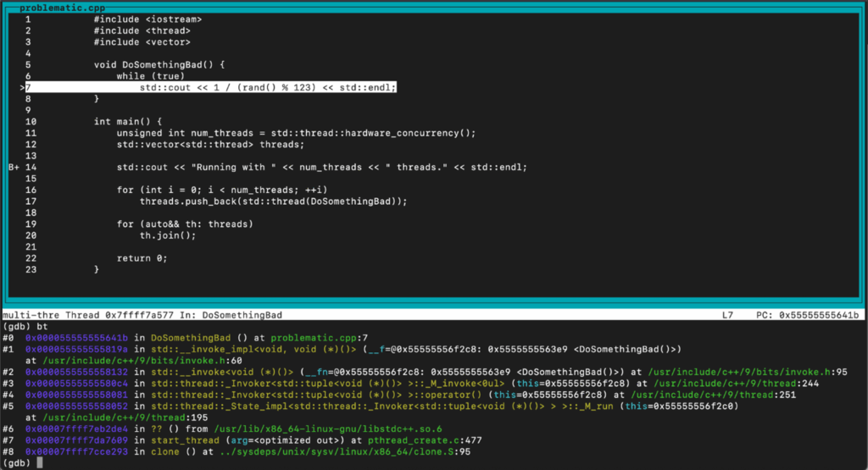Image resolution: width=868 pixels, height=470 pixels.
Task: Click the invoke.h:60 path in the backtrace
Action: 142,361
